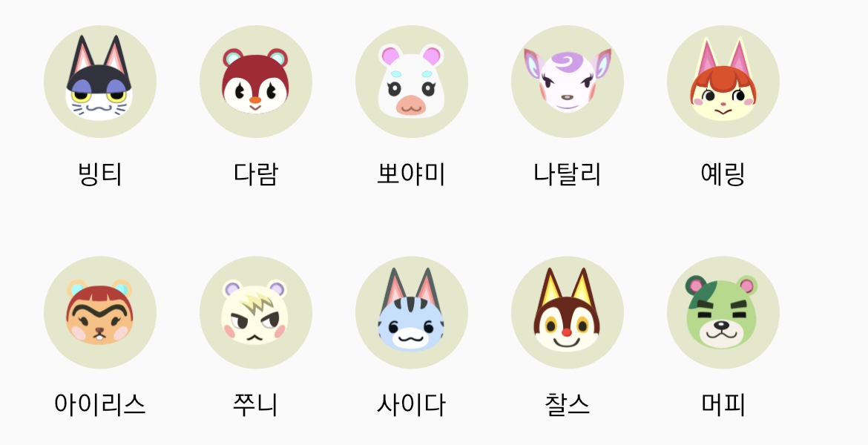Select the 예링 name label
The image size is (868, 445).
click(x=723, y=174)
